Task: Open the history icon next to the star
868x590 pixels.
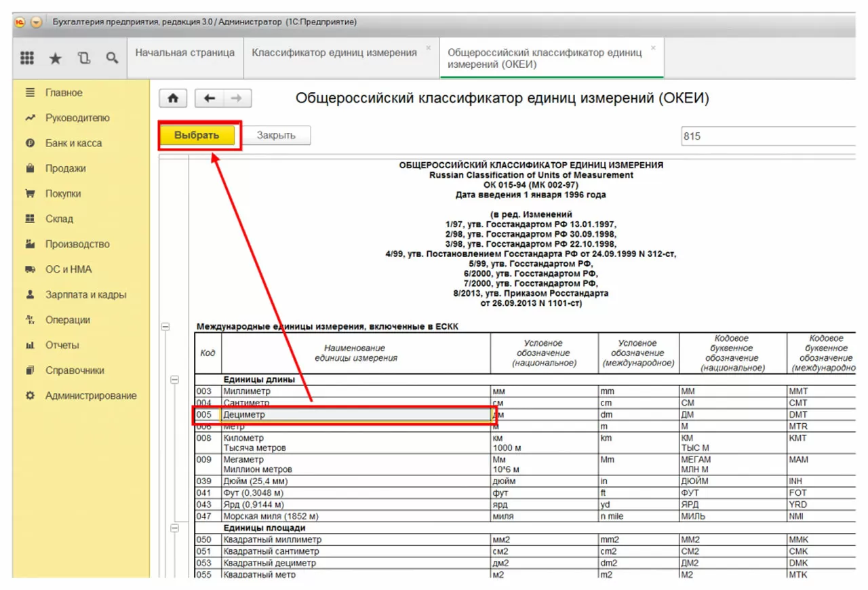Action: pyautogui.click(x=84, y=59)
